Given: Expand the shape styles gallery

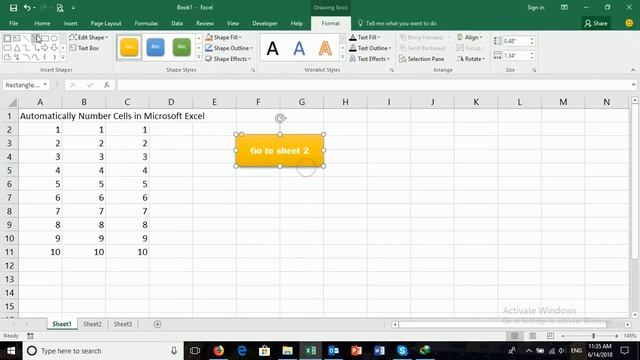Looking at the screenshot, I should [x=199, y=58].
